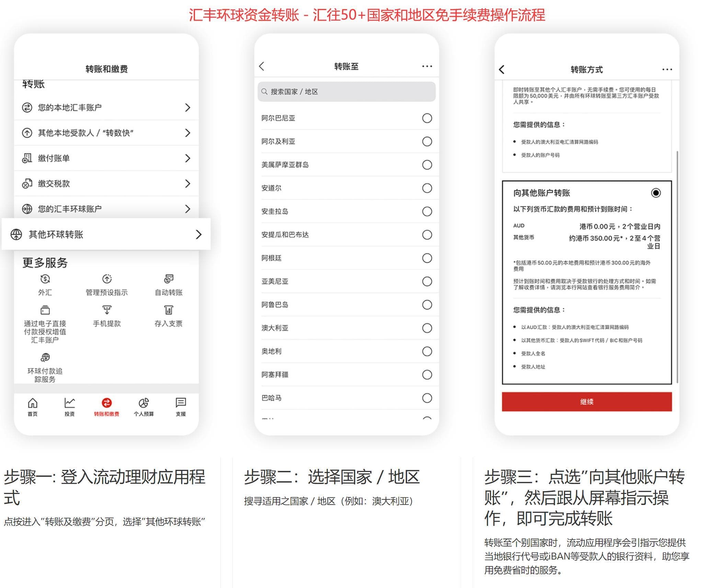Click the 阿根廷 country name

point(271,258)
